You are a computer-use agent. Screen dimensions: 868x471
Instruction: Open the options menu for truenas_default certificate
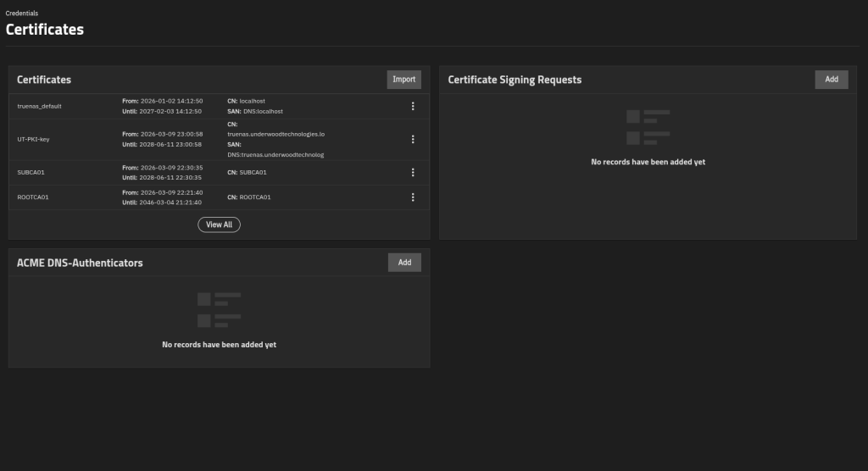coord(413,106)
